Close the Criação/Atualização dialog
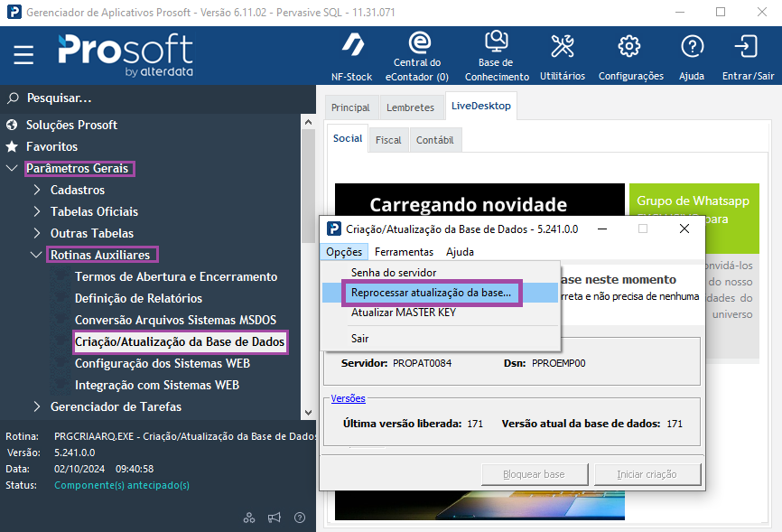Image resolution: width=782 pixels, height=532 pixels. [684, 229]
